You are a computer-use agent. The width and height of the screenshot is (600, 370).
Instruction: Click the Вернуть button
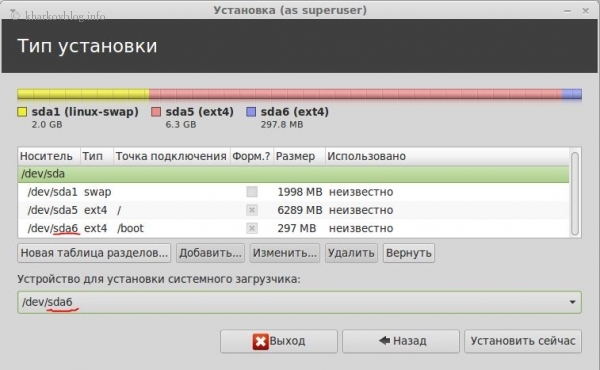pyautogui.click(x=409, y=253)
